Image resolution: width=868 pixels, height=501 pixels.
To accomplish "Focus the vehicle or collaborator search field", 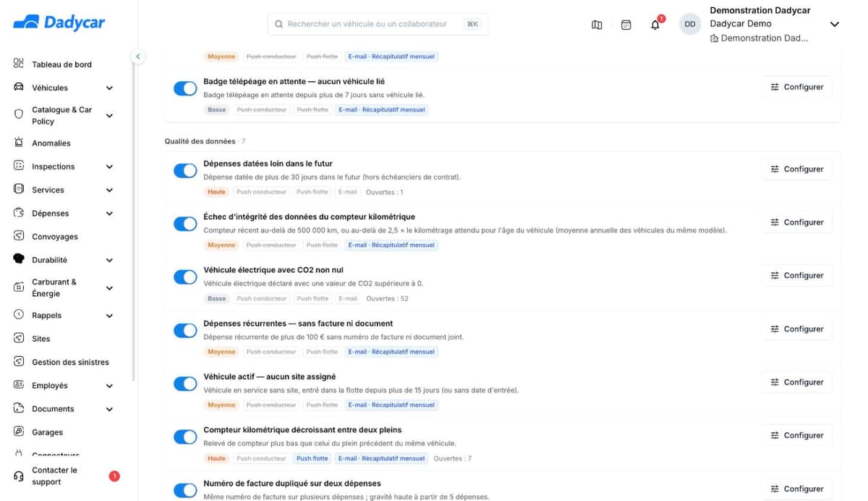I will point(378,24).
